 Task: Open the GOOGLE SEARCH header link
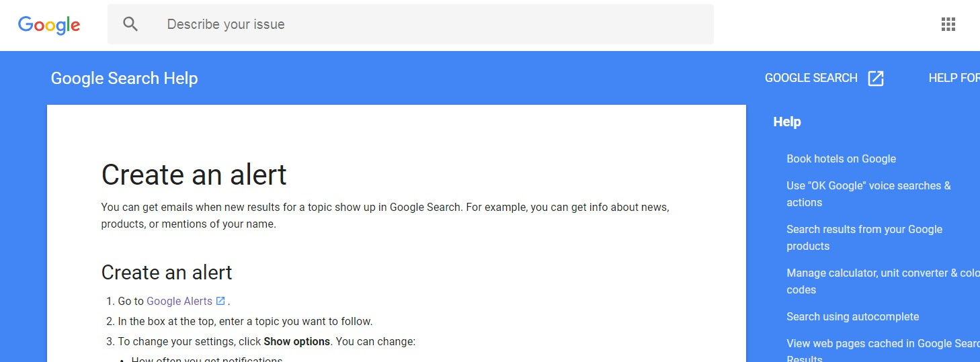point(811,78)
